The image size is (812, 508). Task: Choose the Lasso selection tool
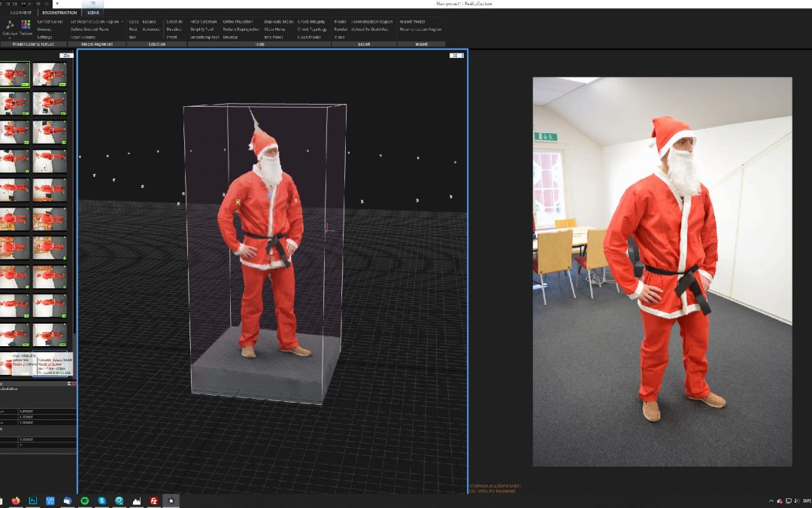click(134, 22)
